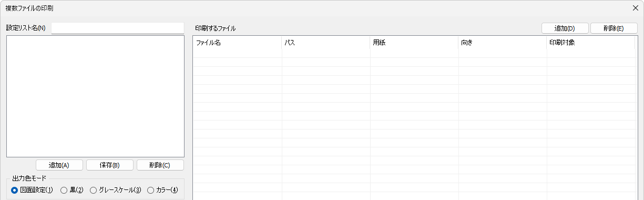Click 削除(C) button under settings list

coord(160,165)
